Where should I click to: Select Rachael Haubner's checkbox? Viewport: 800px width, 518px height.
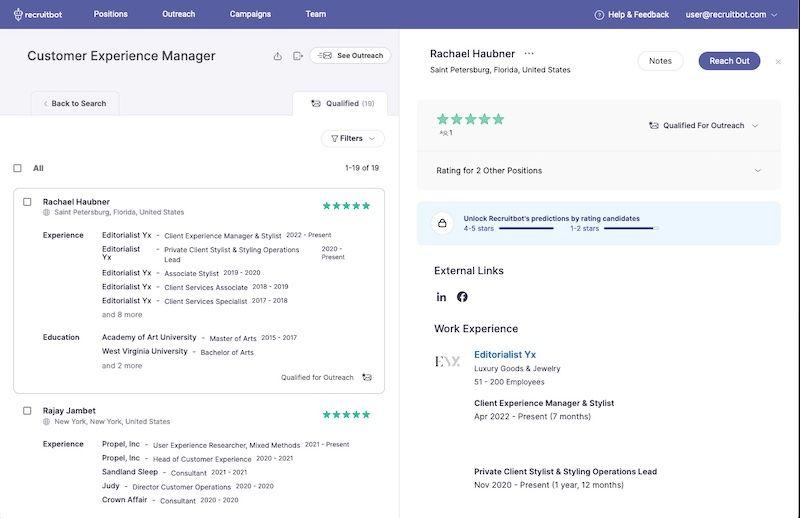(x=27, y=202)
